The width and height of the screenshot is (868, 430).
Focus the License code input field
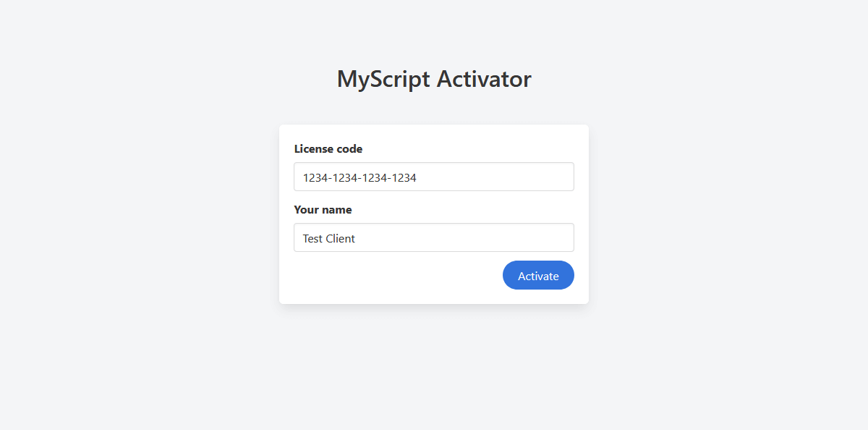pos(434,177)
